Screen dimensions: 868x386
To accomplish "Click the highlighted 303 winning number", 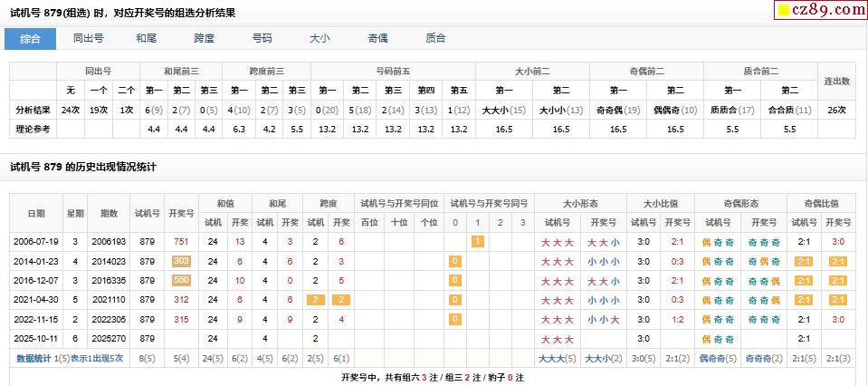I will pyautogui.click(x=181, y=261).
